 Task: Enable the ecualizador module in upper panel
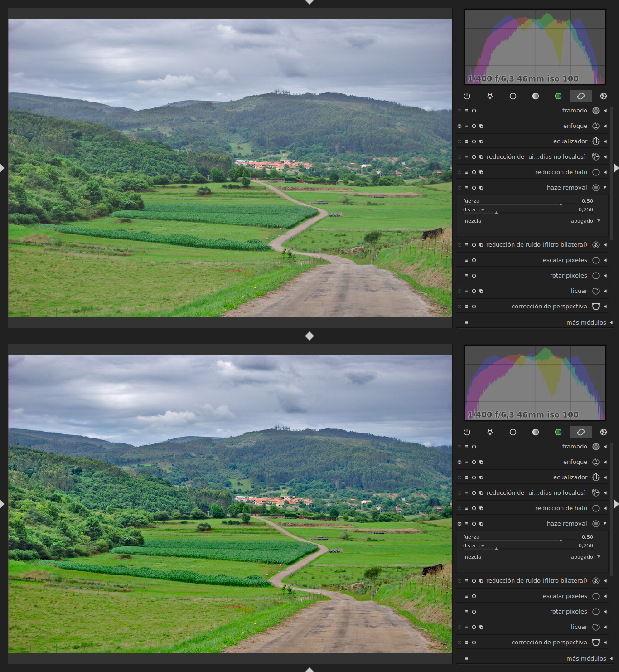pyautogui.click(x=459, y=141)
